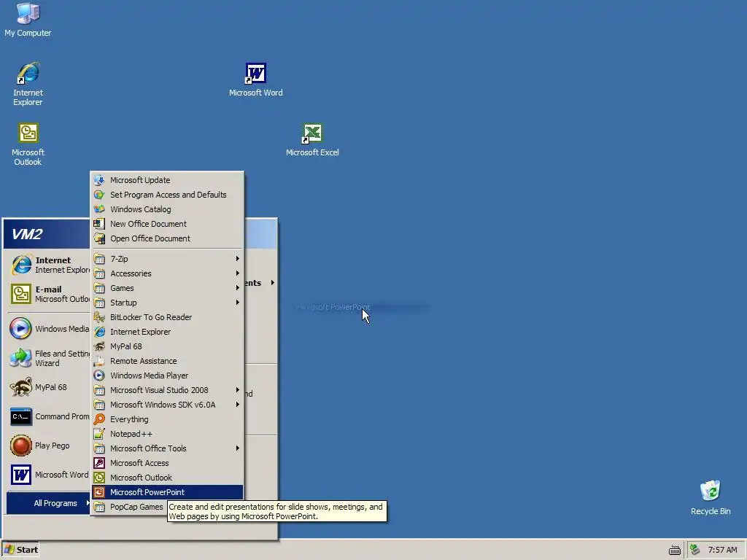747x560 pixels.
Task: Click the Remote Assistance icon
Action: pos(99,361)
